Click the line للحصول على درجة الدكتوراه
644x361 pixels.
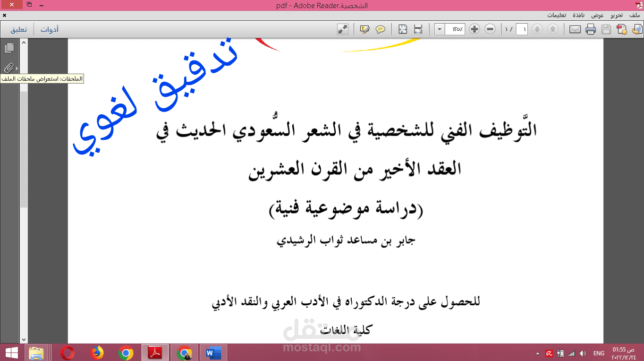[x=346, y=302]
